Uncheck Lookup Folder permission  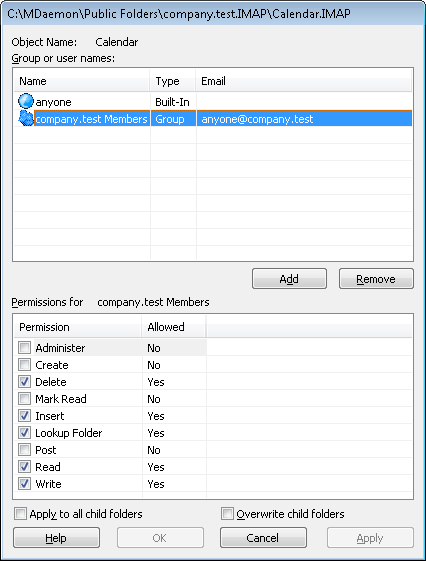tap(24, 433)
